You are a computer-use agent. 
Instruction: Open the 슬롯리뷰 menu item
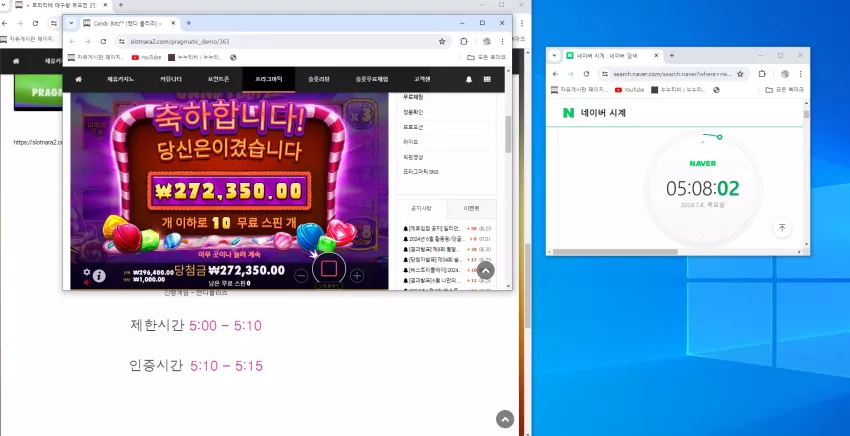coord(319,79)
